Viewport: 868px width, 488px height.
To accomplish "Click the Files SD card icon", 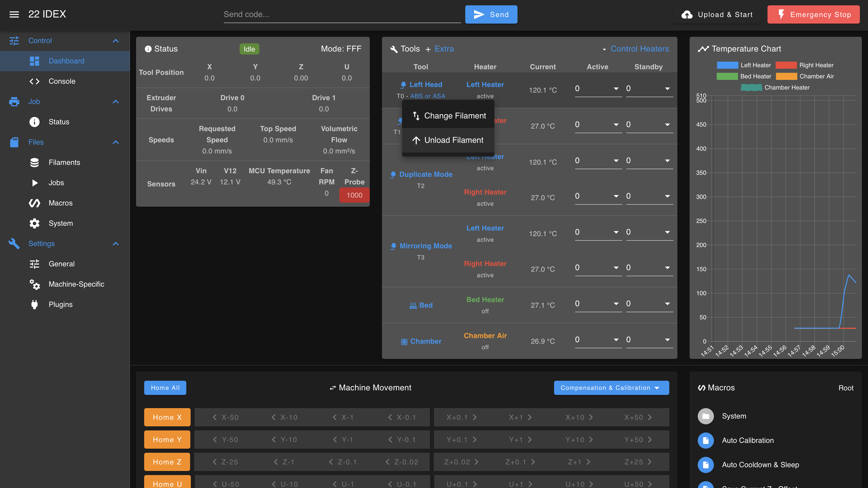I will coord(14,142).
